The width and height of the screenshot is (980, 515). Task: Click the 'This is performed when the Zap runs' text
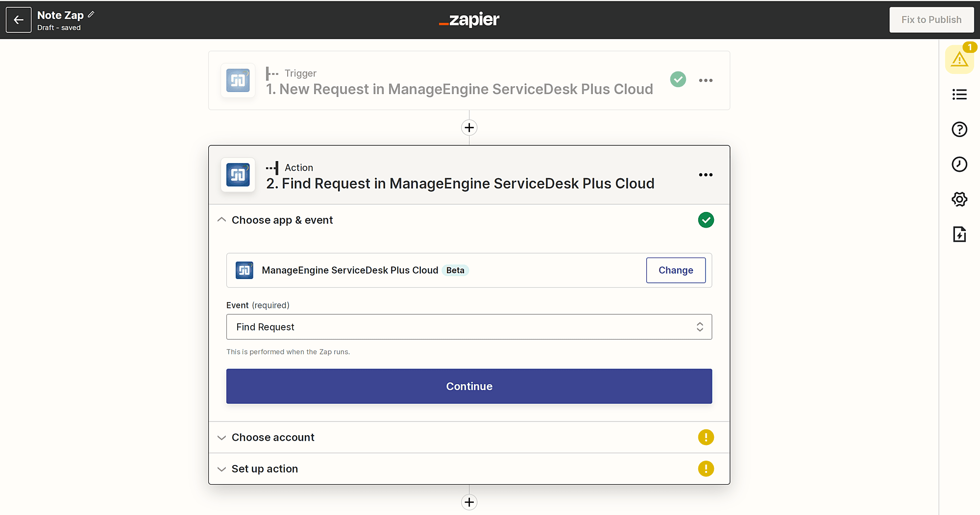288,352
